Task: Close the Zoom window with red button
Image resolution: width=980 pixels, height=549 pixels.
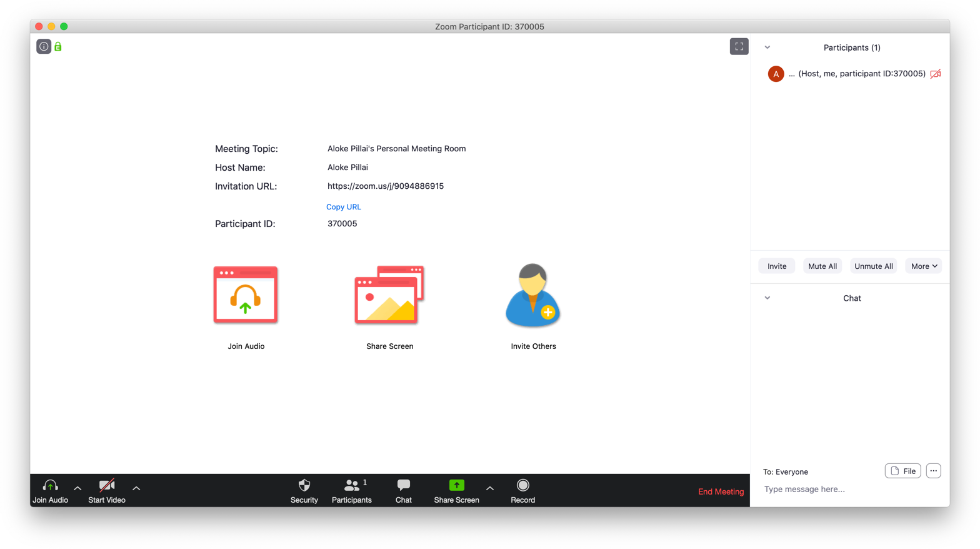Action: 39,26
